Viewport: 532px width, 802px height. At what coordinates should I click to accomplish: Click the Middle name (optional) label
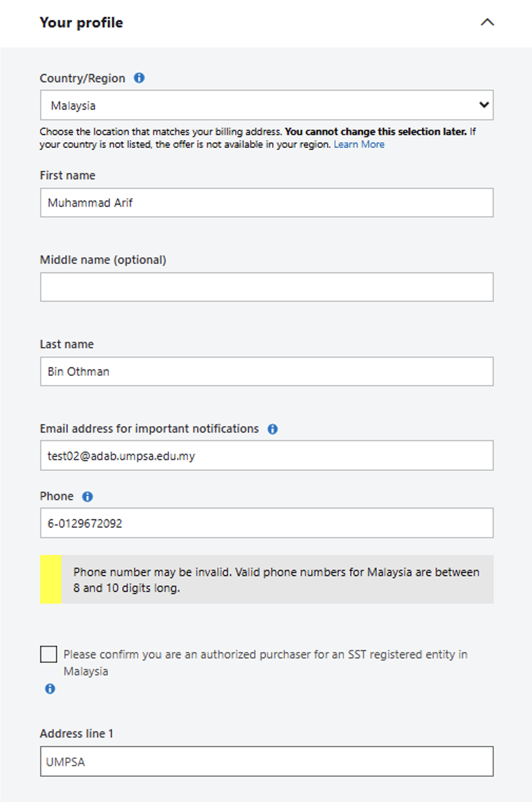pyautogui.click(x=103, y=260)
